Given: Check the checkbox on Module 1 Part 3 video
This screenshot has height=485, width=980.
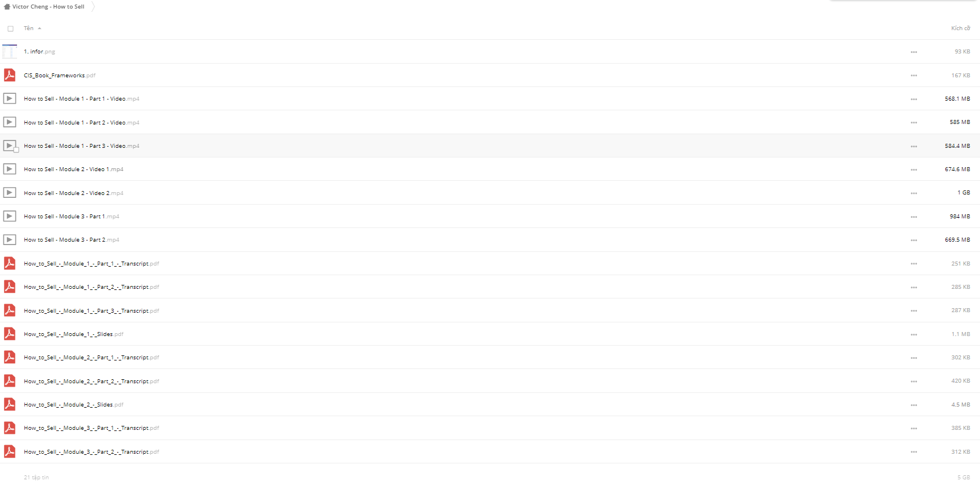Looking at the screenshot, I should 16,150.
